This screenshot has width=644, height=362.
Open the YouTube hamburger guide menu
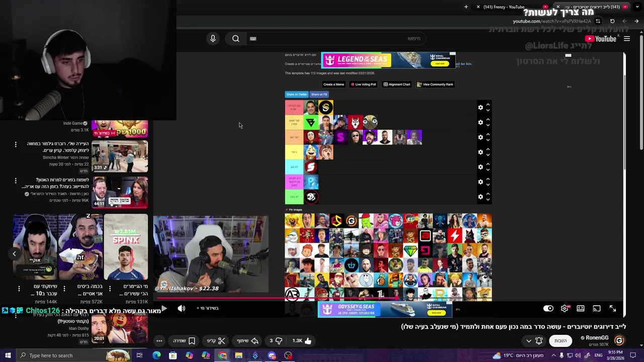[x=627, y=39]
